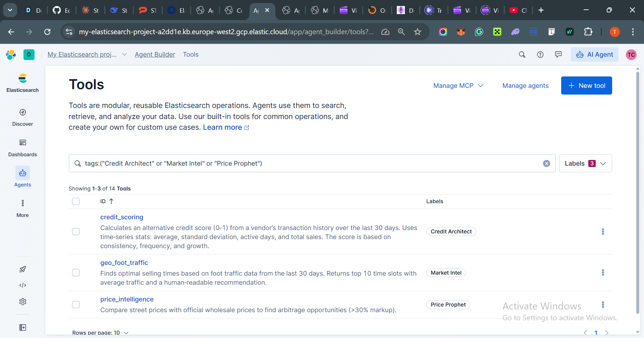Click the Market Intel label badge
The width and height of the screenshot is (644, 338).
click(x=446, y=273)
